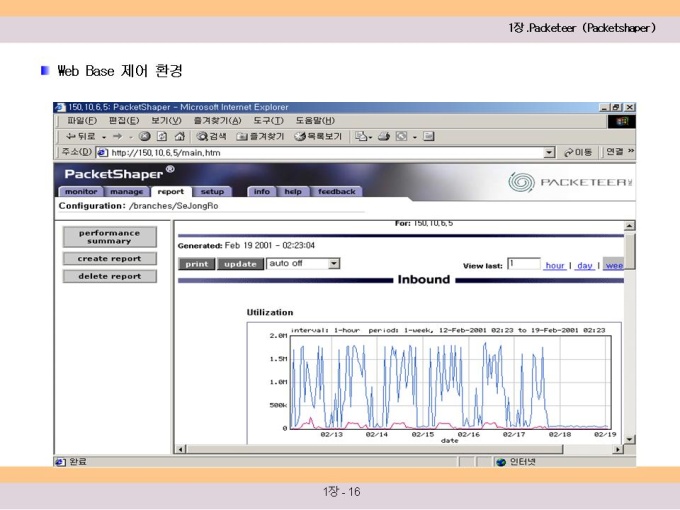
Task: Expand the Links (연결) toolbar chevron
Action: [x=631, y=151]
